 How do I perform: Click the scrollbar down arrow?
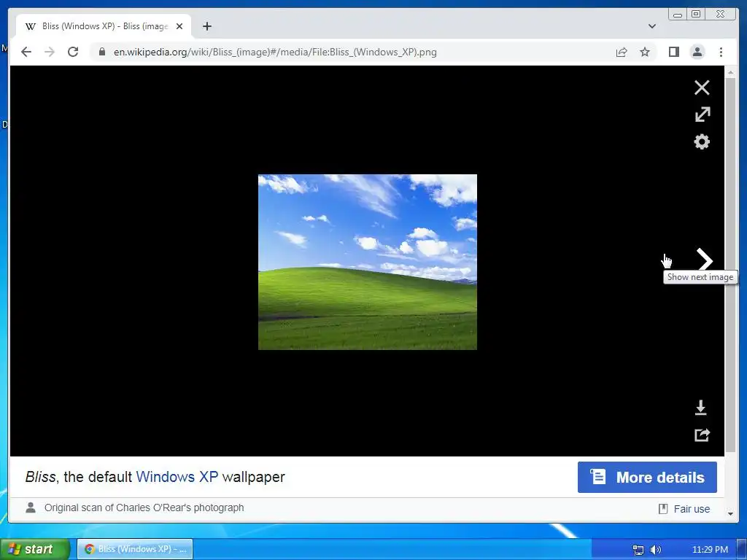(x=730, y=514)
